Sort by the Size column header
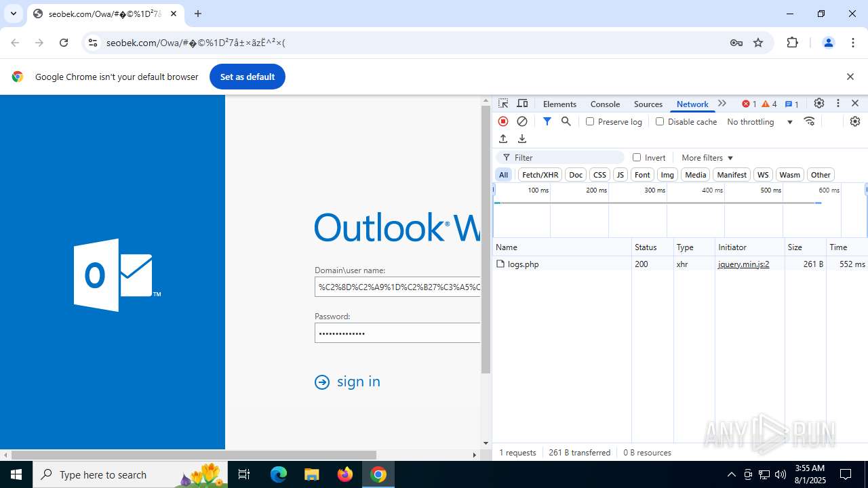868x488 pixels. click(x=805, y=247)
